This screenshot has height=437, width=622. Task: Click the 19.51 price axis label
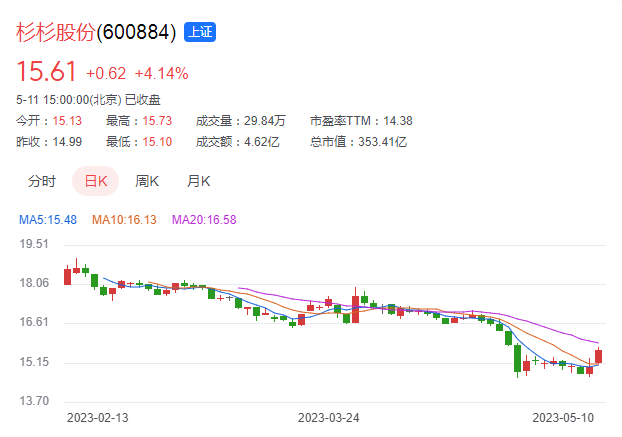coord(34,244)
